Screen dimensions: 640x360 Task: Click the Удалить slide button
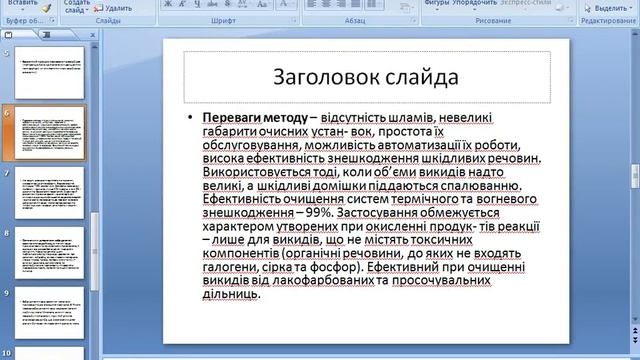(x=113, y=8)
